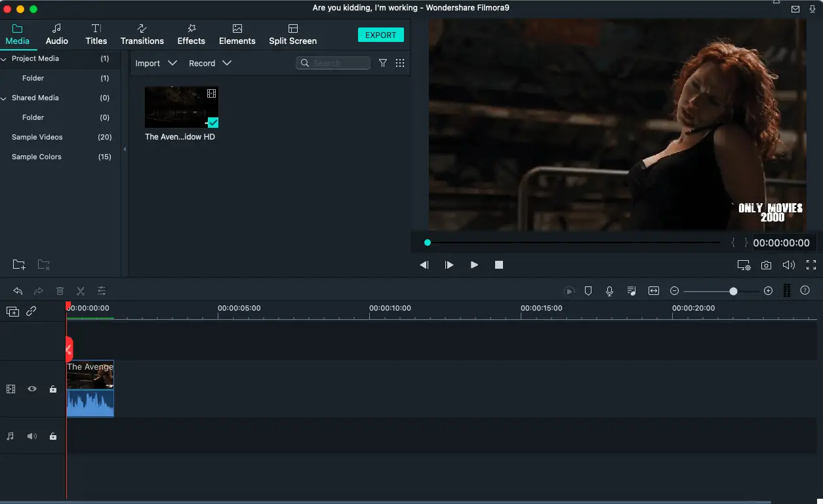Open preview display settings icon
Viewport: 823px width, 504px height.
(744, 265)
